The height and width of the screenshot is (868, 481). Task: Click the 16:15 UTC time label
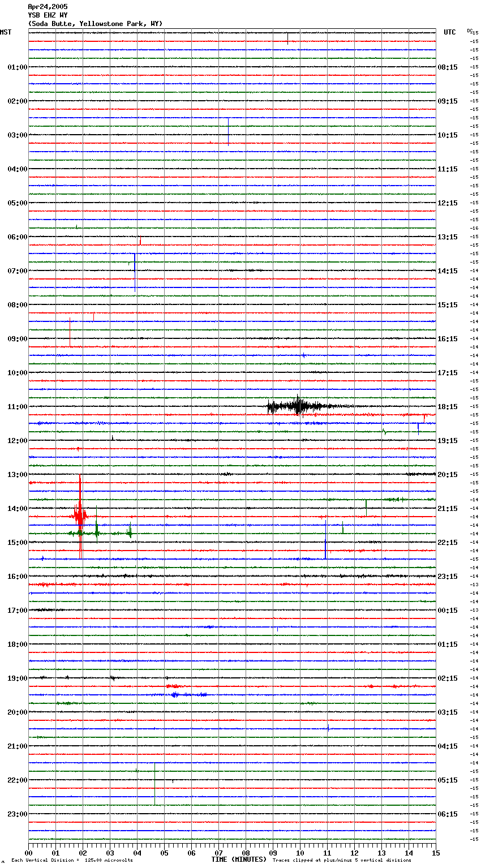click(x=448, y=339)
